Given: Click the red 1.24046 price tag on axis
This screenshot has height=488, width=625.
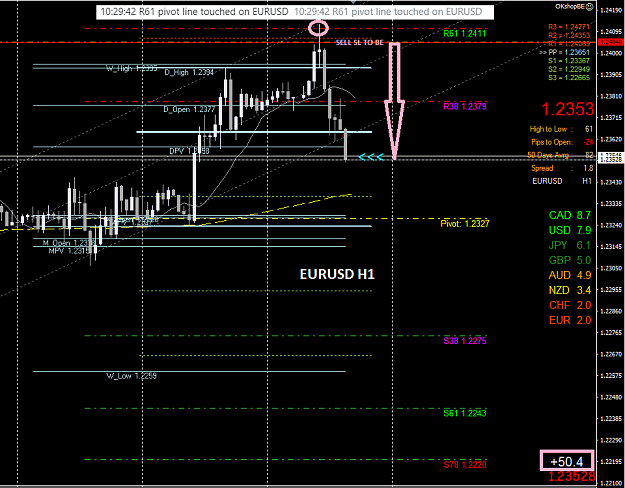Looking at the screenshot, I should 610,42.
